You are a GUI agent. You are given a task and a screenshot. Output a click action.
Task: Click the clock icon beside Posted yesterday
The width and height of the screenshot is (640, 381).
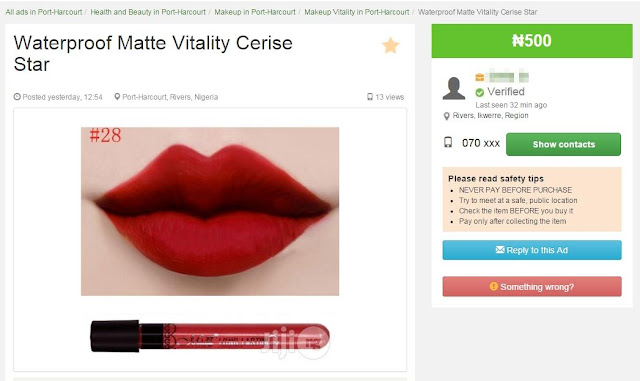[17, 97]
